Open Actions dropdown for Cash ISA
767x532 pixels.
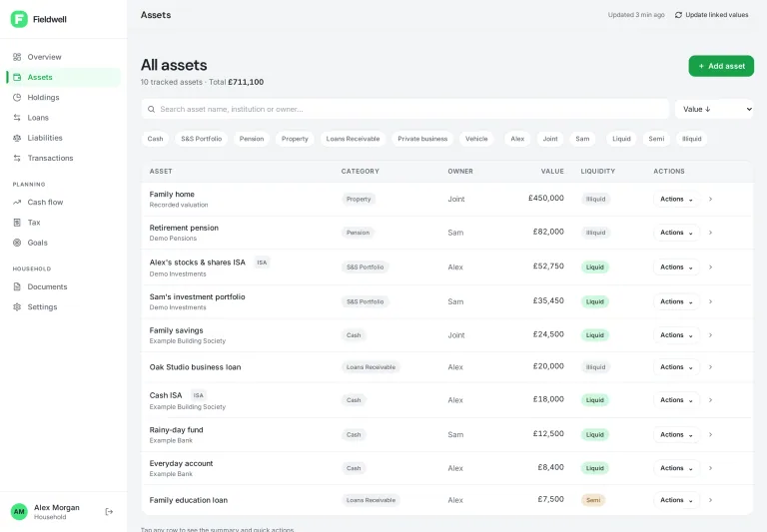pyautogui.click(x=676, y=400)
